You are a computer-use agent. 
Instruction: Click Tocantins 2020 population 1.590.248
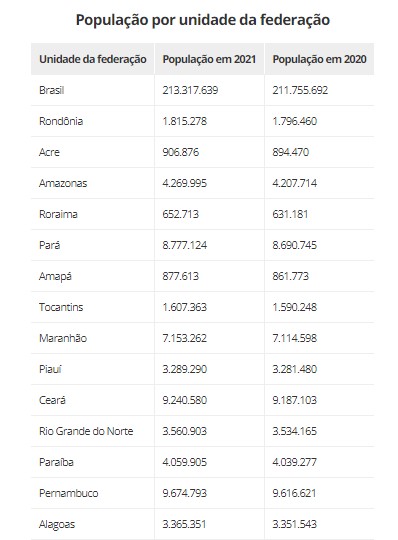point(295,307)
